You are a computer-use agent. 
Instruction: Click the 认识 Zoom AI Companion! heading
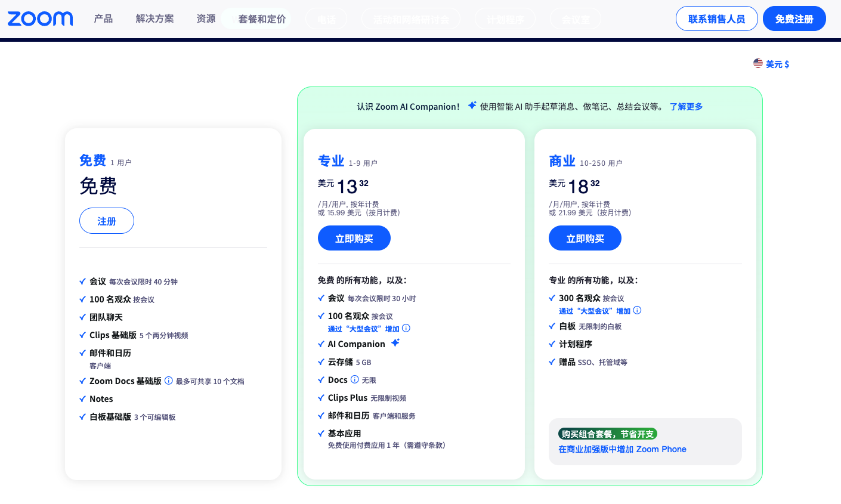click(x=409, y=107)
